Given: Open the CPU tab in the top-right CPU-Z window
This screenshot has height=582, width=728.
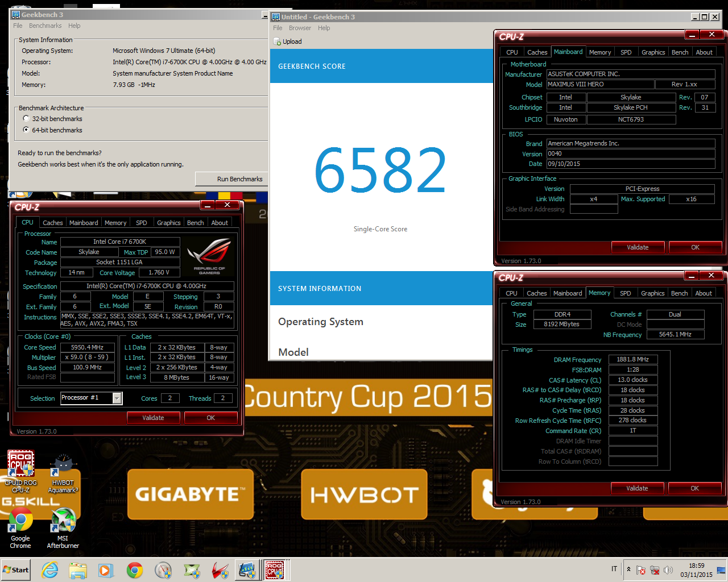Looking at the screenshot, I should [512, 52].
